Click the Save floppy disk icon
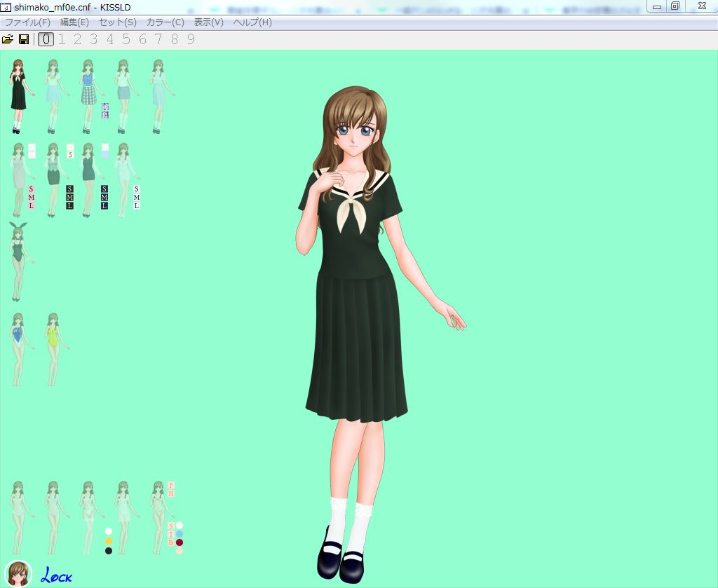The width and height of the screenshot is (718, 588). pos(24,39)
